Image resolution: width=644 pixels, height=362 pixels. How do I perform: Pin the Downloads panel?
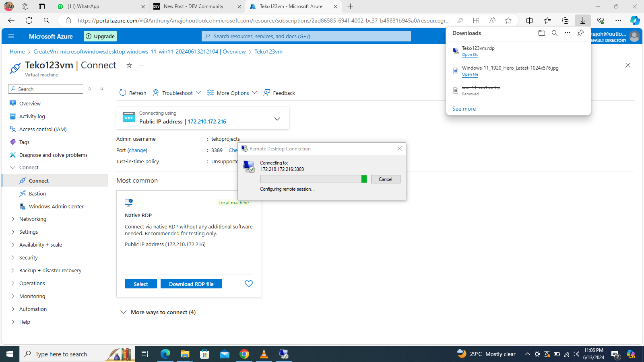pyautogui.click(x=580, y=33)
